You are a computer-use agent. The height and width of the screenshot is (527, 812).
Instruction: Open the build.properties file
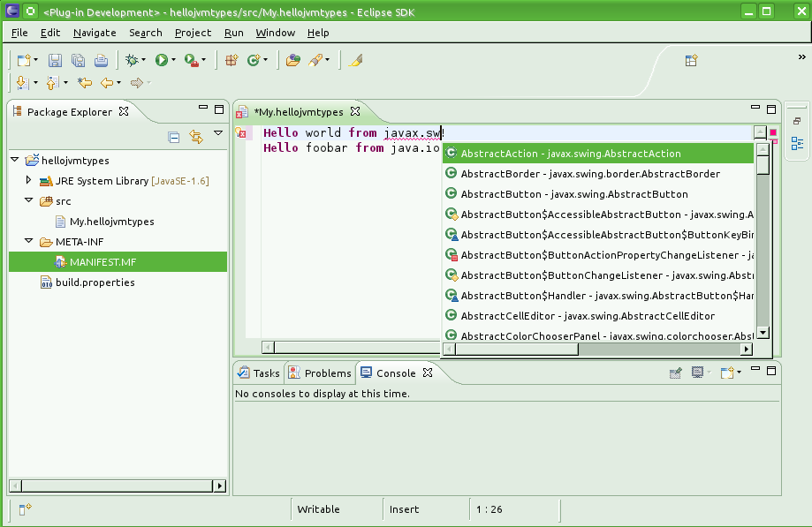[x=95, y=282]
